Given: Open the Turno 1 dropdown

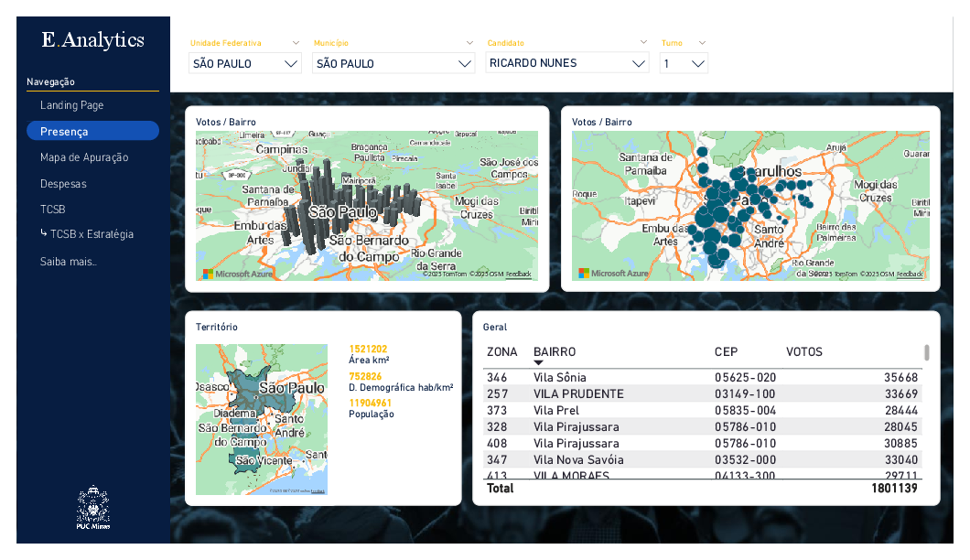Looking at the screenshot, I should coord(684,63).
